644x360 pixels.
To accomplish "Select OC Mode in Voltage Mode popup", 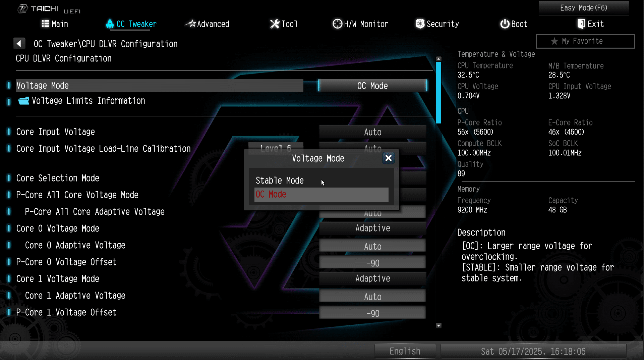I will (x=321, y=195).
